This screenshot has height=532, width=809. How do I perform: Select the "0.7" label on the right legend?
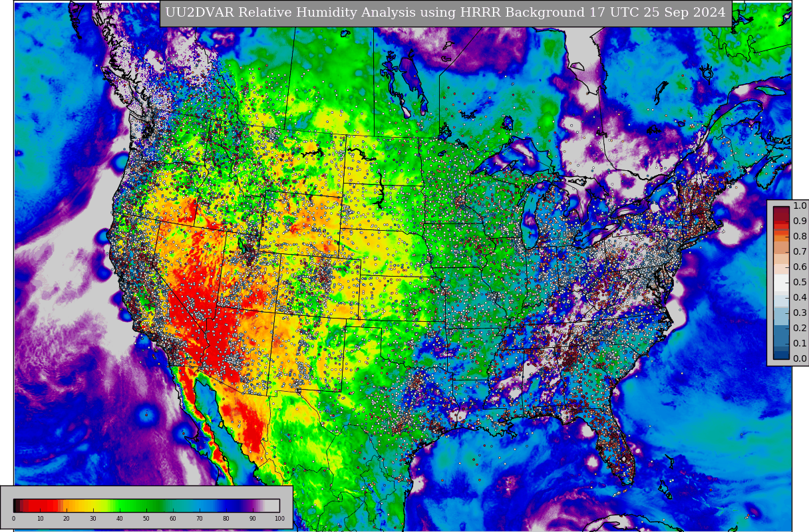800,252
